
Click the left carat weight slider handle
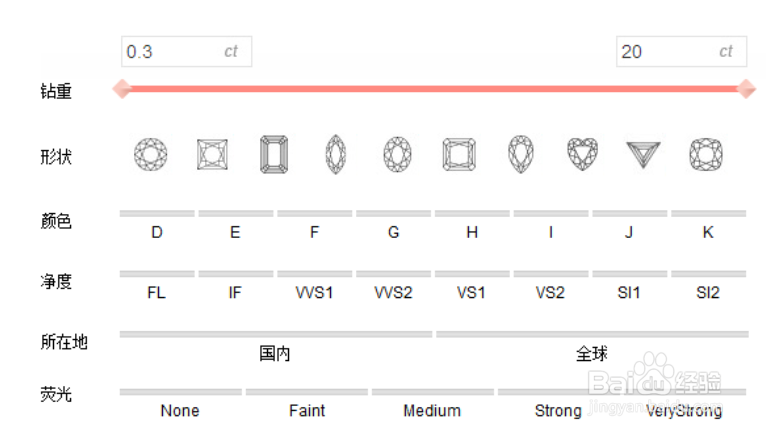click(x=122, y=89)
